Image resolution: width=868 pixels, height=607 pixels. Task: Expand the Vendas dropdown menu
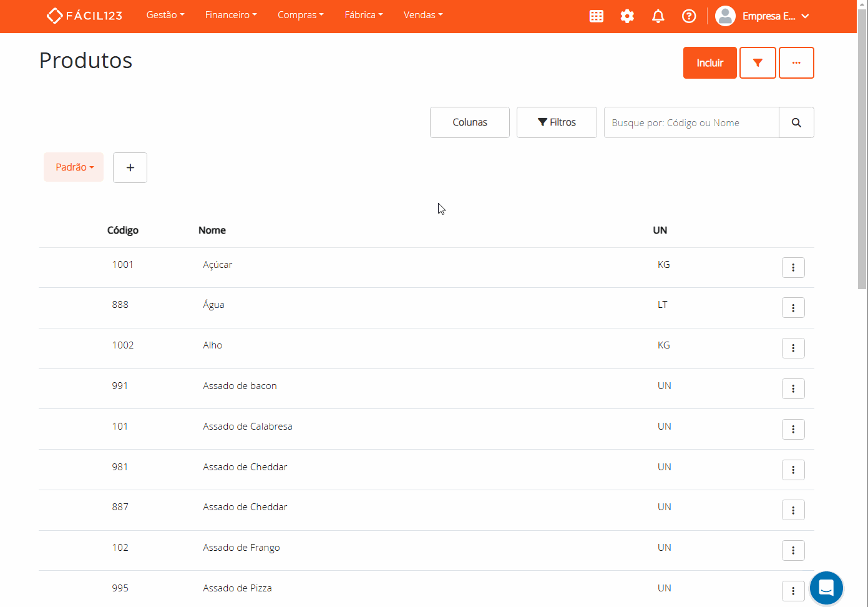(x=422, y=15)
